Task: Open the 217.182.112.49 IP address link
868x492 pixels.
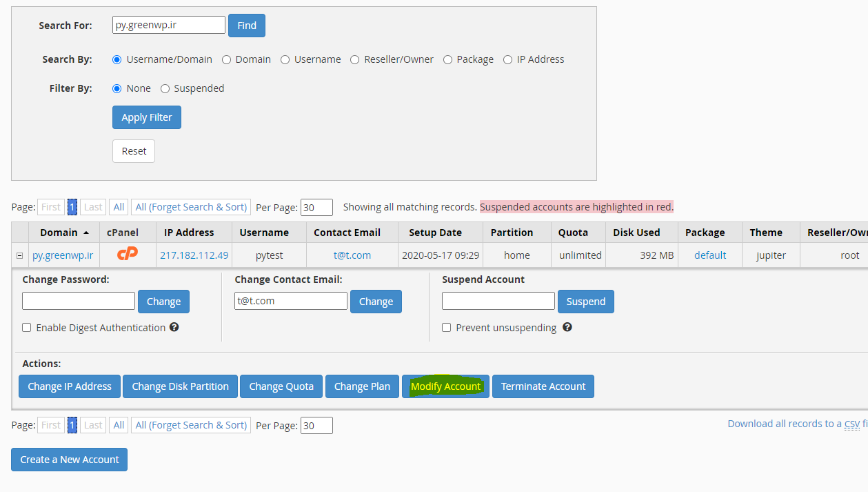Action: coord(194,255)
